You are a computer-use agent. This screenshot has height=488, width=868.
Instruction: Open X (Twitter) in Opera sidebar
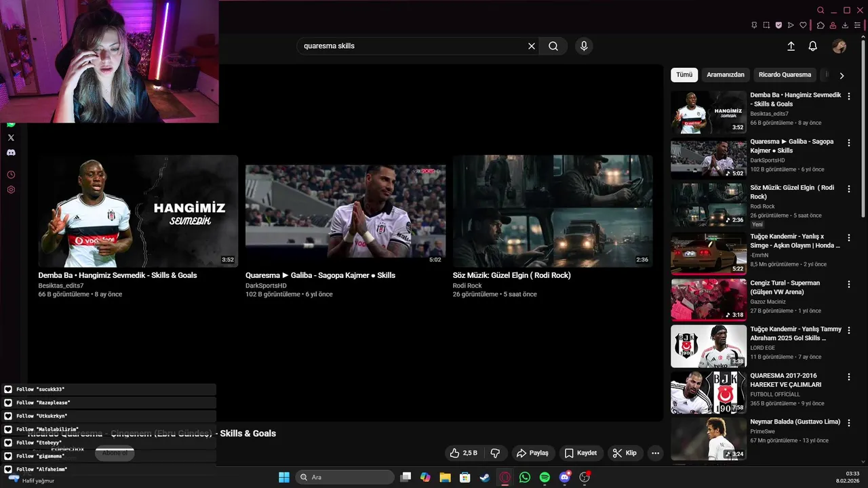click(11, 138)
